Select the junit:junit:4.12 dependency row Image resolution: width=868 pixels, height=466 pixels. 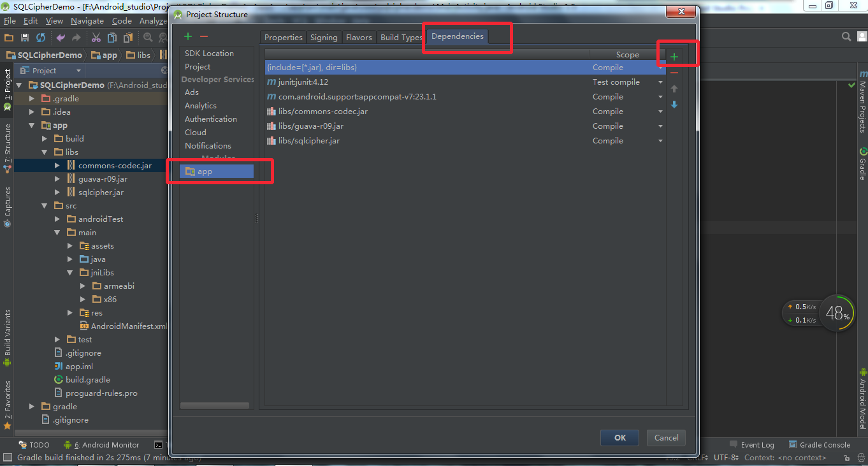(465, 82)
